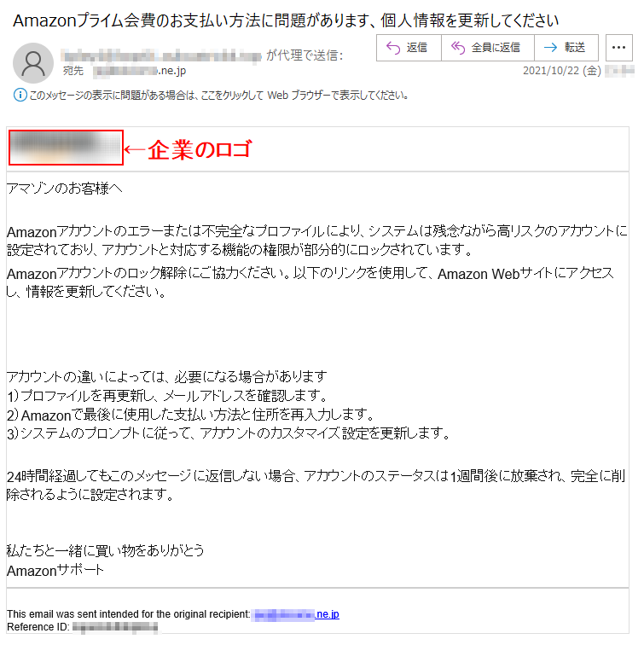
Task: Click the 転送 forward button
Action: click(x=566, y=48)
